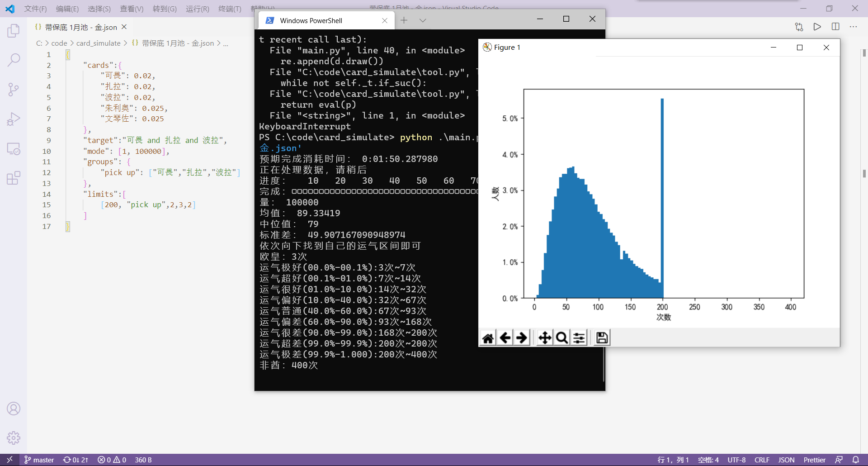Run the file using the play icon
Image resolution: width=868 pixels, height=466 pixels.
pyautogui.click(x=817, y=27)
